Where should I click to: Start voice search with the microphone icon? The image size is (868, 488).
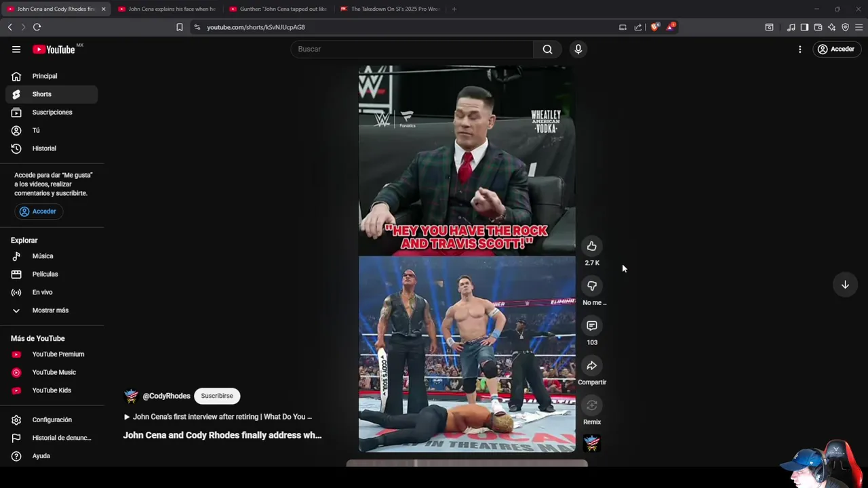[578, 49]
